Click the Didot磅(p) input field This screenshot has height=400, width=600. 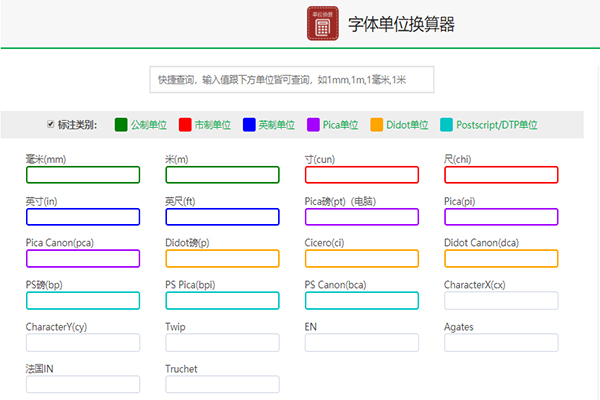pos(222,258)
